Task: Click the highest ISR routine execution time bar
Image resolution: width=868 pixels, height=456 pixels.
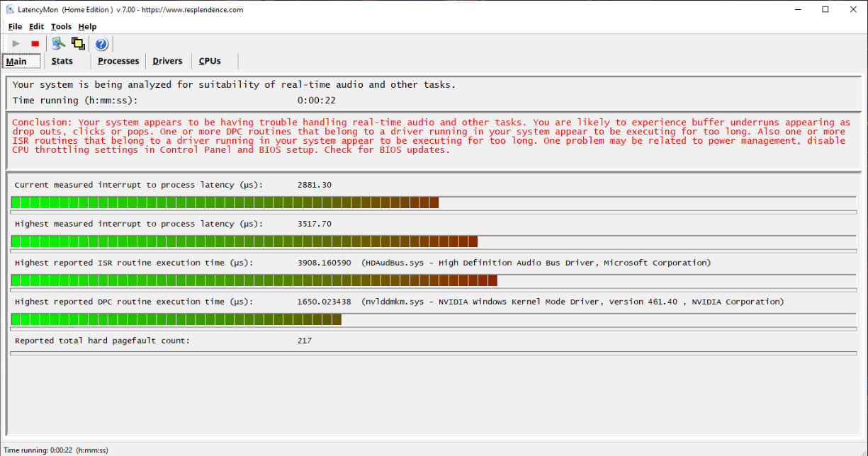Action: tap(434, 280)
